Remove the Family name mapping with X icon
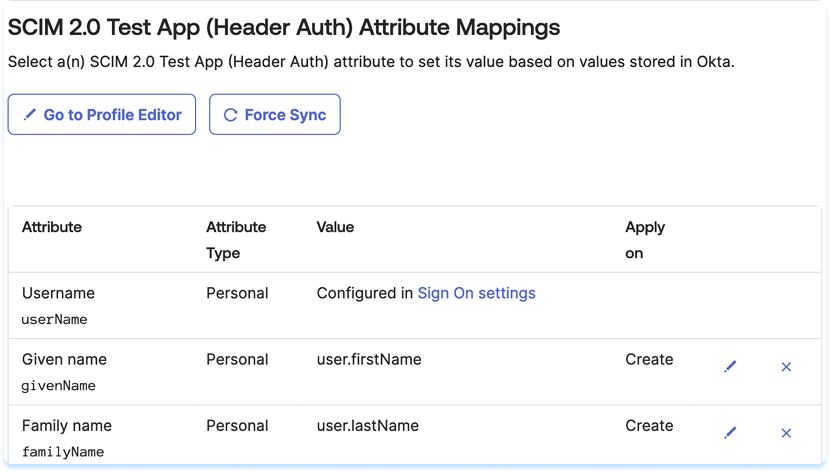The width and height of the screenshot is (830, 472). pyautogui.click(x=786, y=433)
